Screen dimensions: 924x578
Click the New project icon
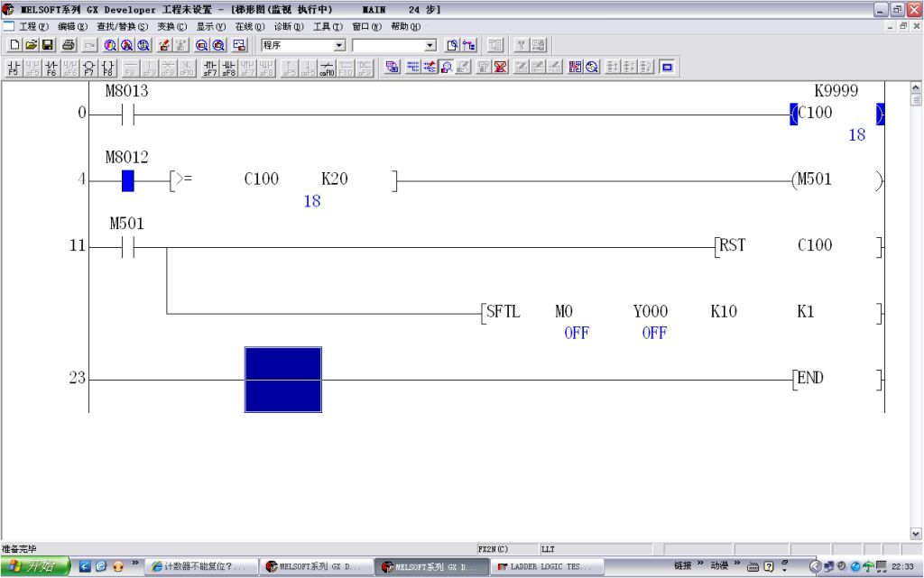coord(14,45)
